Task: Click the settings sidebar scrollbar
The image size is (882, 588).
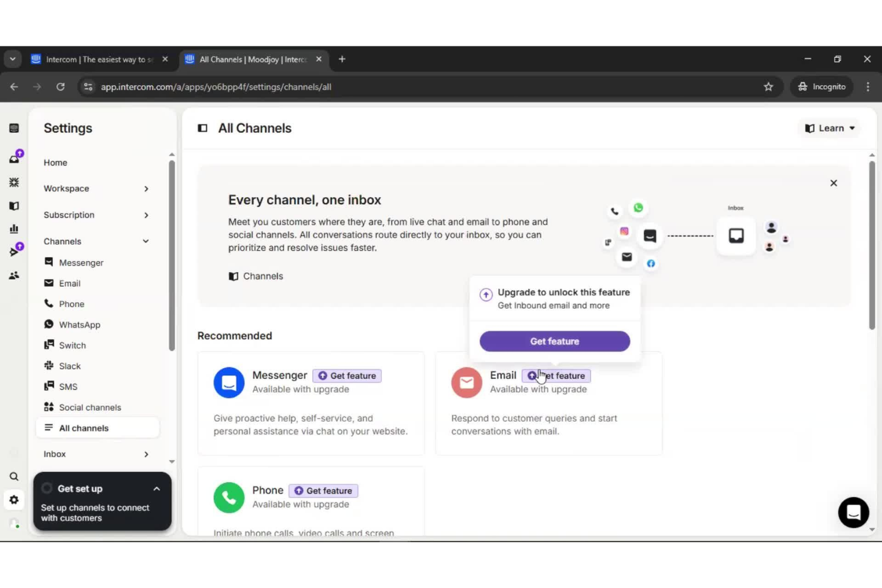Action: point(172,255)
